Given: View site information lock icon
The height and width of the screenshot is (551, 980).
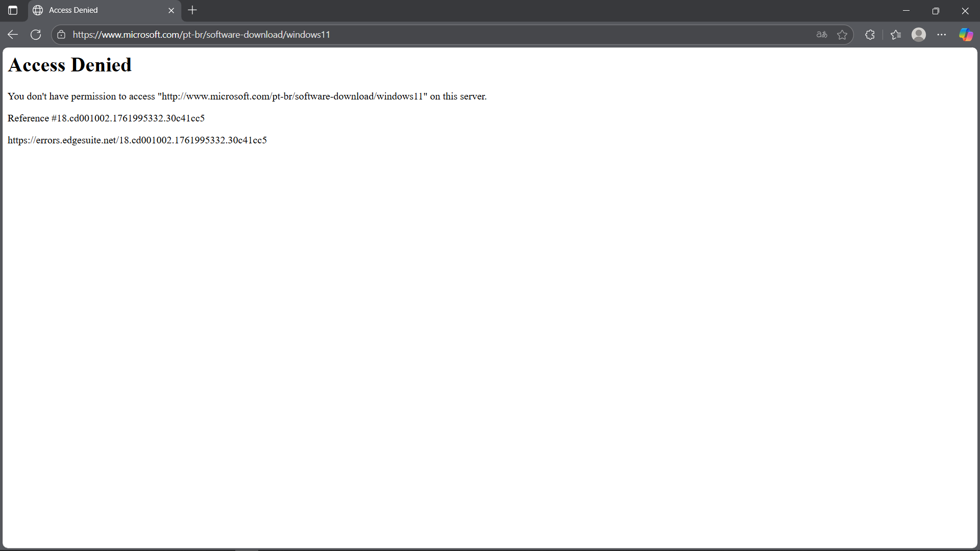Looking at the screenshot, I should coord(61,35).
